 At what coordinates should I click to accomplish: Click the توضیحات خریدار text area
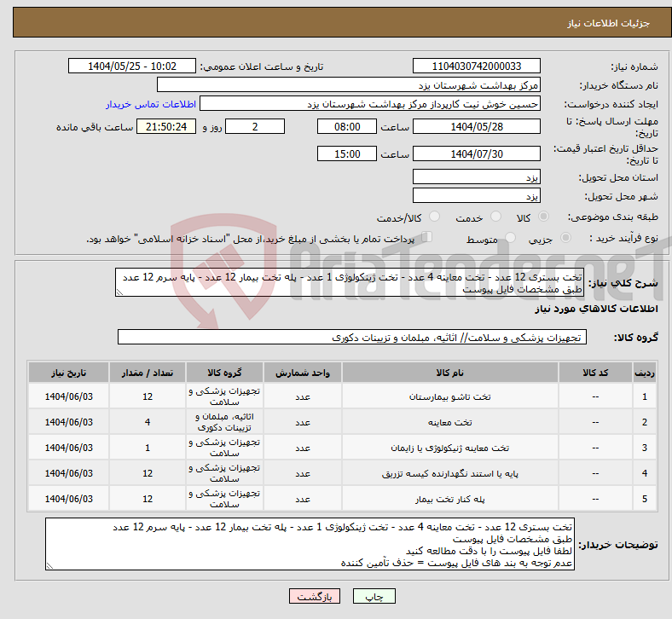[310, 544]
